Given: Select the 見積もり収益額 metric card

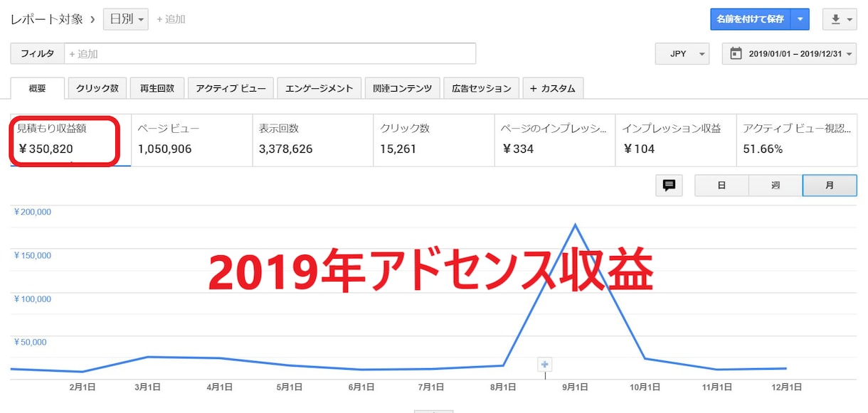Looking at the screenshot, I should click(x=70, y=140).
